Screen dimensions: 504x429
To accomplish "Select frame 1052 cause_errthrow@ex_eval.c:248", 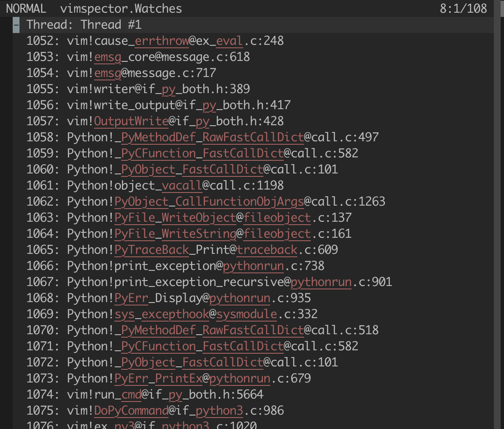I will (x=155, y=41).
